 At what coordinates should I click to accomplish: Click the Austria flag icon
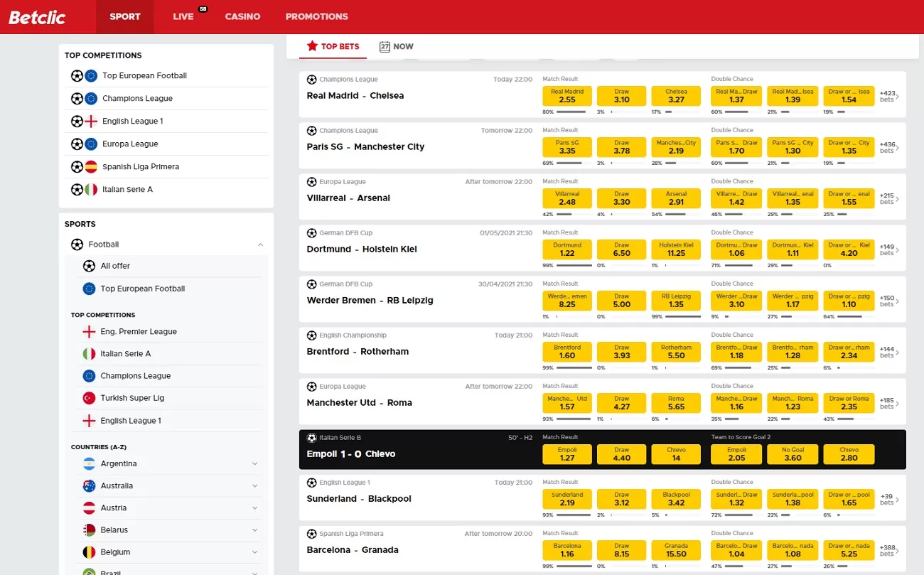click(x=89, y=507)
